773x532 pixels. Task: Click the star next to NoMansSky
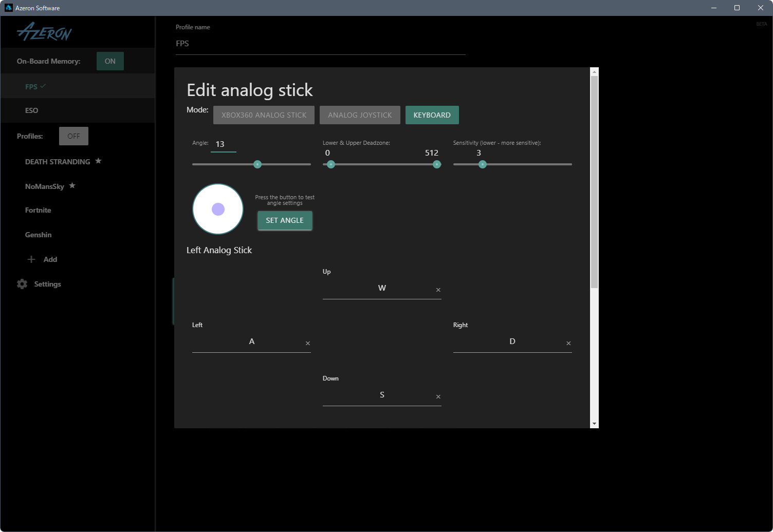72,185
